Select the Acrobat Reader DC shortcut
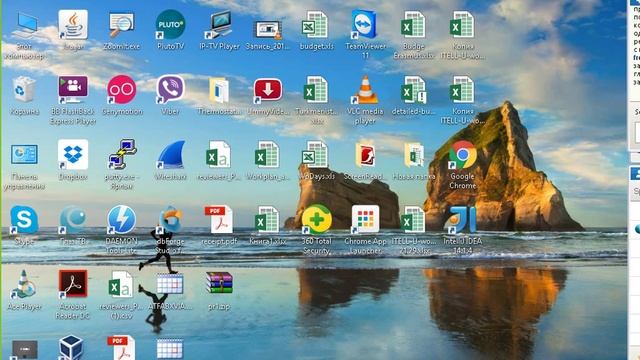The height and width of the screenshot is (360, 640). pyautogui.click(x=73, y=284)
